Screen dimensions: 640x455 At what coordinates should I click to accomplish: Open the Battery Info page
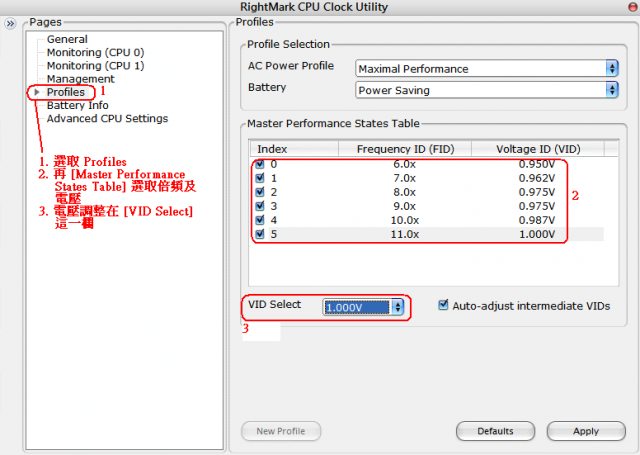coord(78,105)
